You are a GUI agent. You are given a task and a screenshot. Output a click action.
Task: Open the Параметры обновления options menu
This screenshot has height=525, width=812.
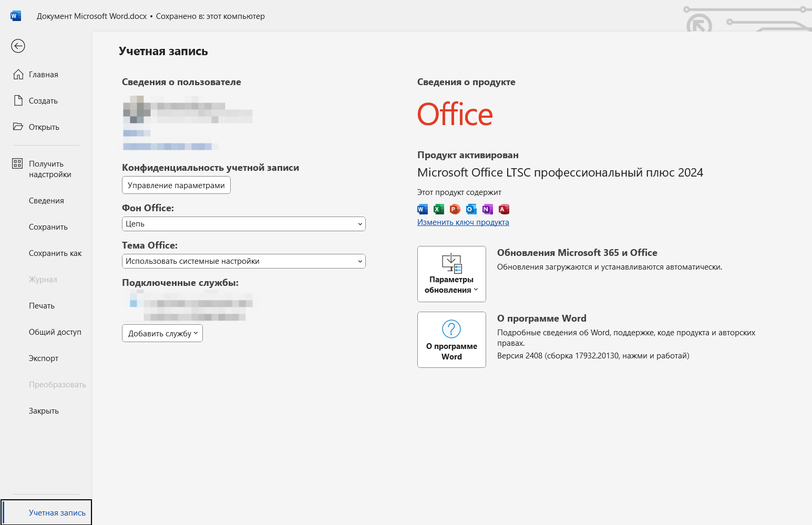point(451,274)
